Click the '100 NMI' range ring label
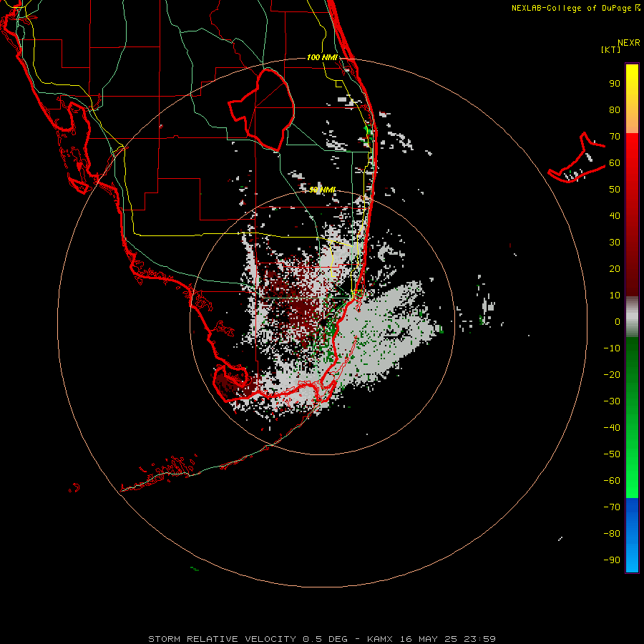Viewport: 644px width, 644px height. point(322,57)
